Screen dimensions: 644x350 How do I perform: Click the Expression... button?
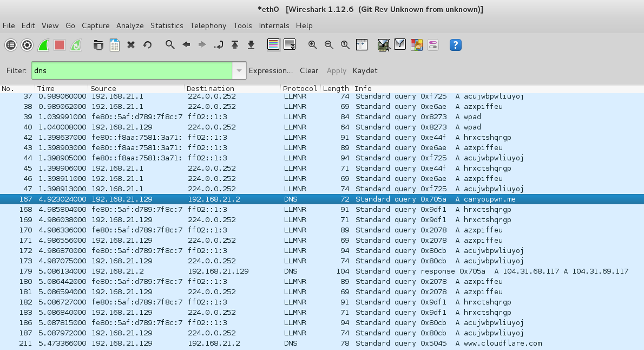pyautogui.click(x=271, y=70)
